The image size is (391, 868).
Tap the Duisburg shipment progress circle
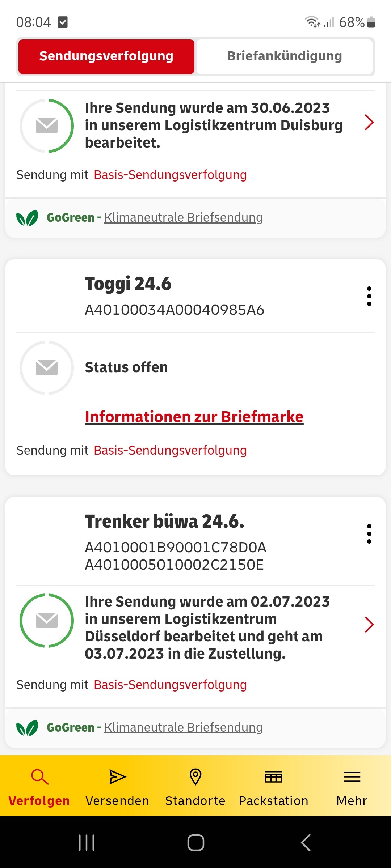pos(47,126)
